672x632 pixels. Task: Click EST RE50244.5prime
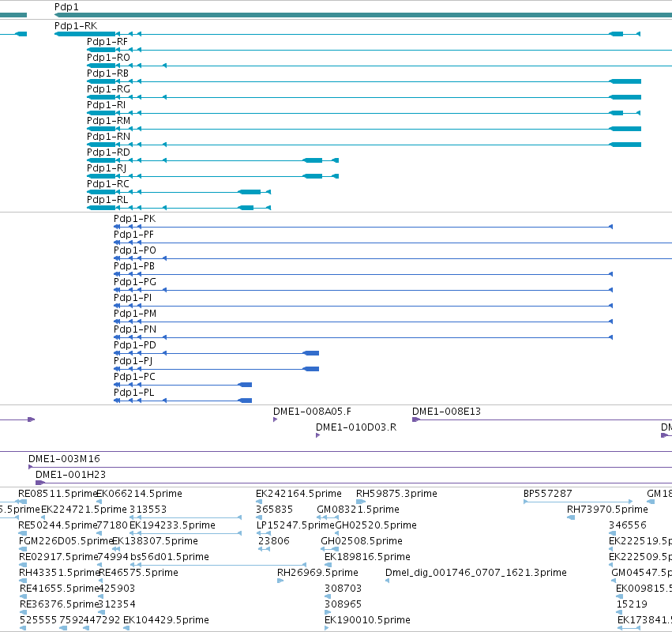pyautogui.click(x=58, y=525)
